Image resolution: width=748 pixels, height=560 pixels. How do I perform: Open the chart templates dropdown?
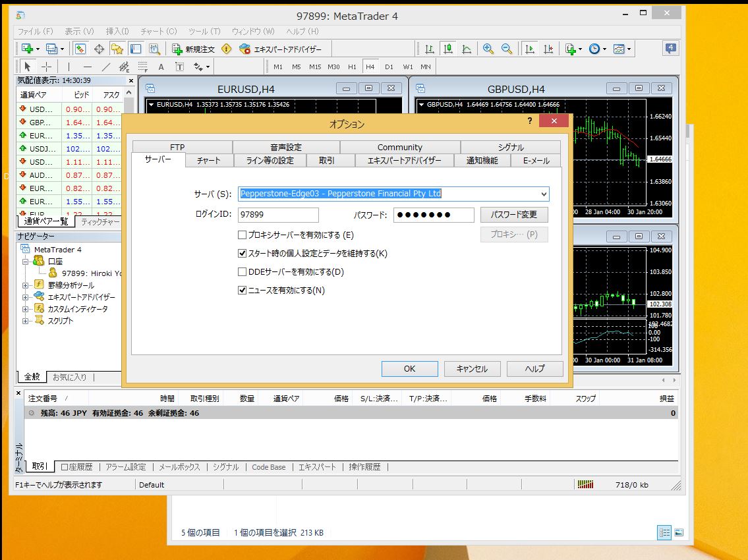click(x=621, y=49)
